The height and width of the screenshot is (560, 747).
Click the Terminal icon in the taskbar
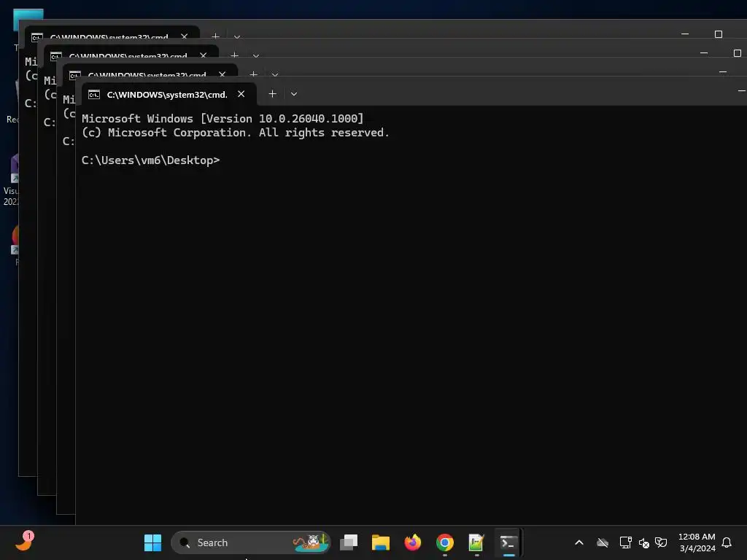point(508,542)
